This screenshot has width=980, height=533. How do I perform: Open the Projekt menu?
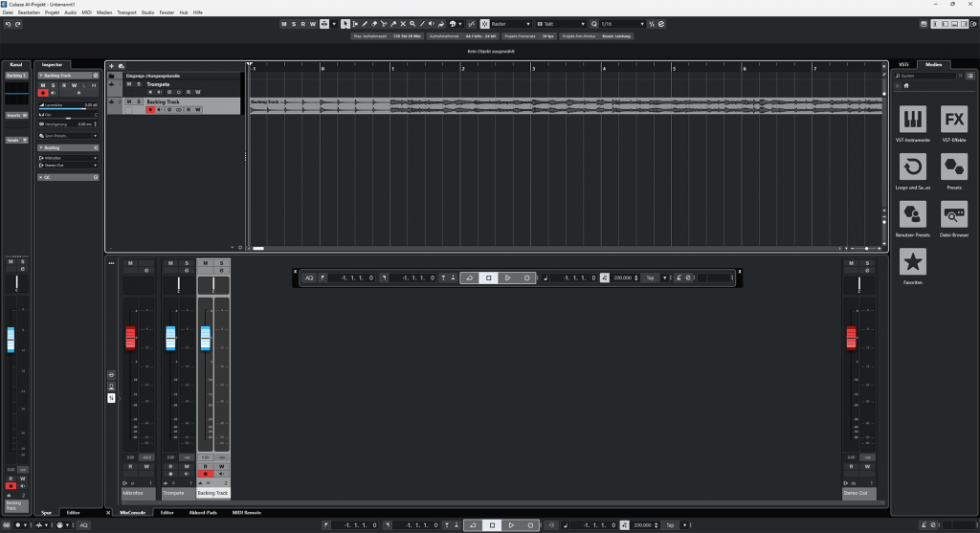tap(52, 12)
